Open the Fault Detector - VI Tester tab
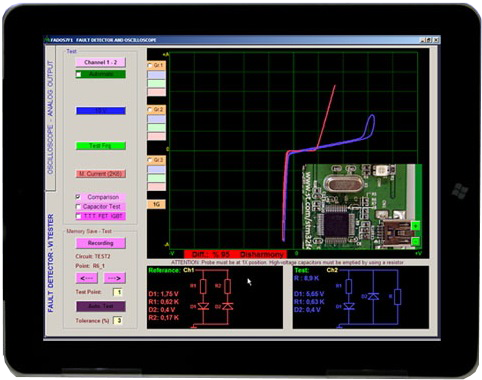The image size is (482, 380). [x=50, y=263]
